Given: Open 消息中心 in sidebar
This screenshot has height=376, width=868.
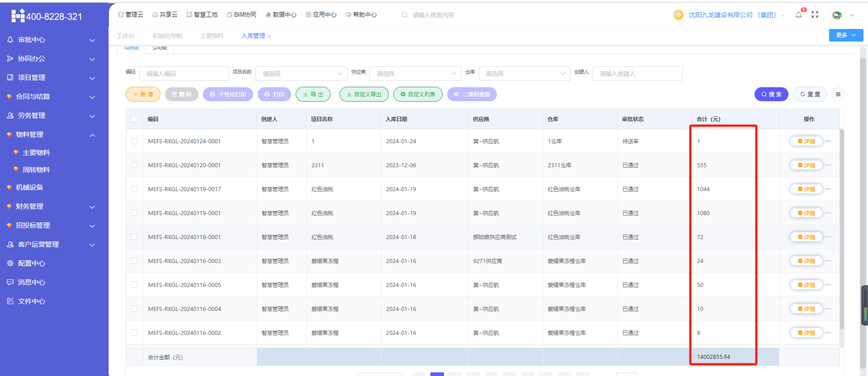Looking at the screenshot, I should pyautogui.click(x=31, y=282).
